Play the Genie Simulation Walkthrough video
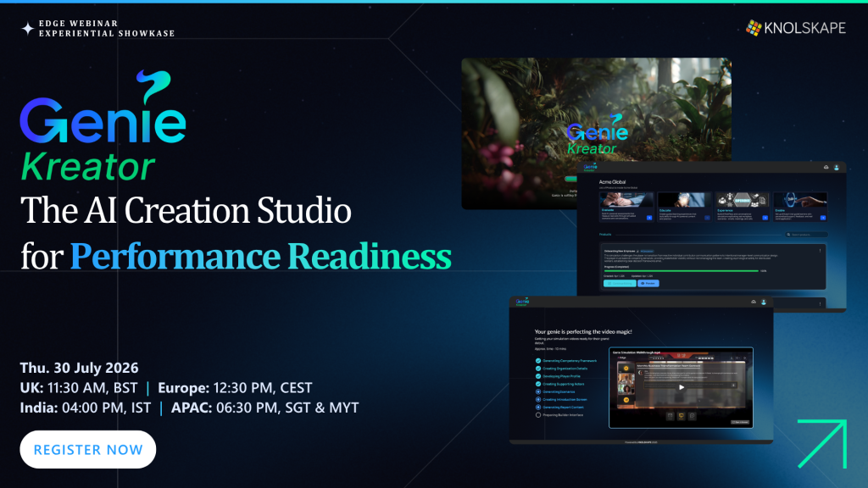 coord(682,387)
